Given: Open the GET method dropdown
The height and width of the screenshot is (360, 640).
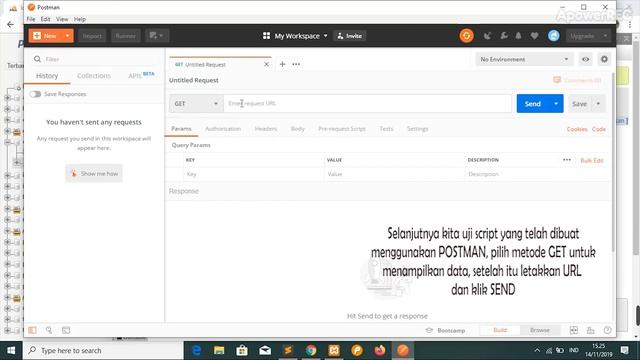Looking at the screenshot, I should (196, 104).
